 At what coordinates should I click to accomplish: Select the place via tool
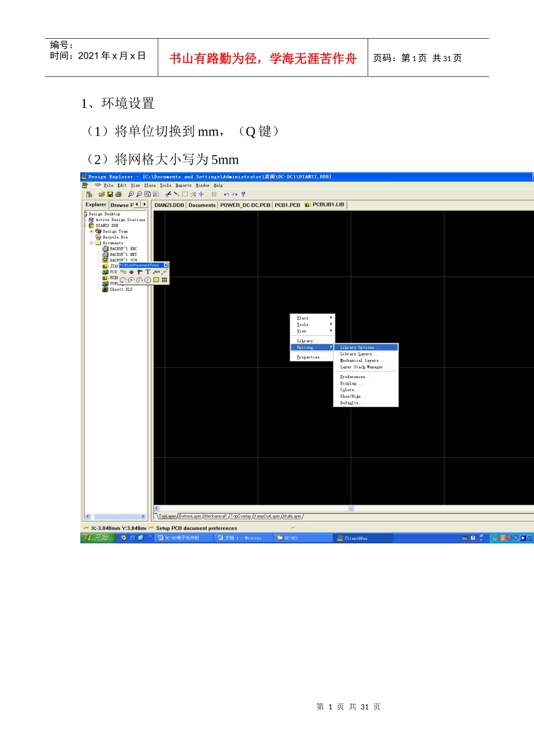pos(139,272)
